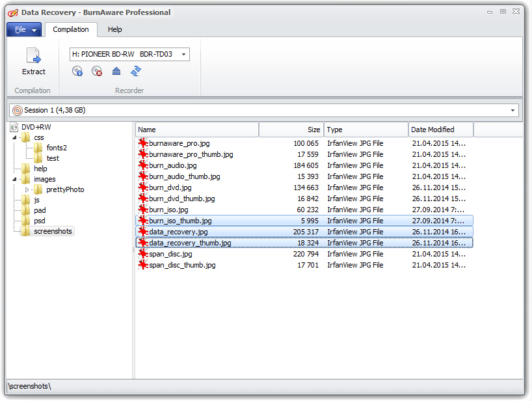This screenshot has height=401, width=532.
Task: Click the BurnAware app icon in title bar
Action: coord(13,13)
